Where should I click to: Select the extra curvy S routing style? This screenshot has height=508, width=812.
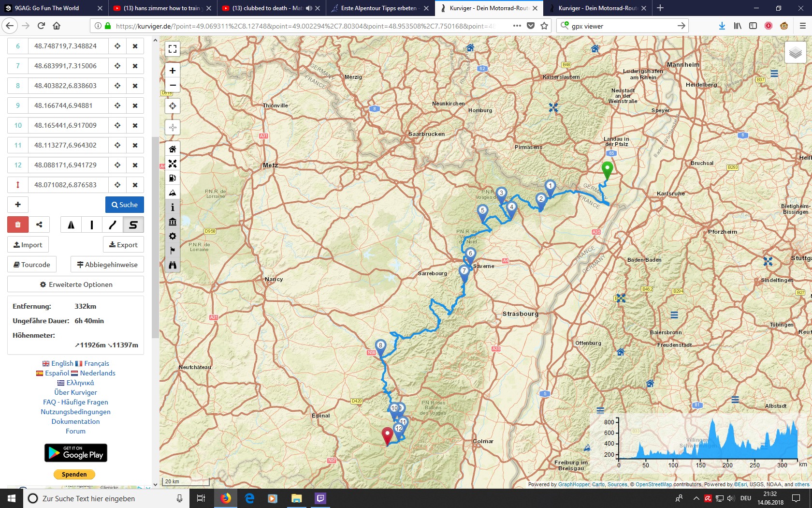click(133, 224)
